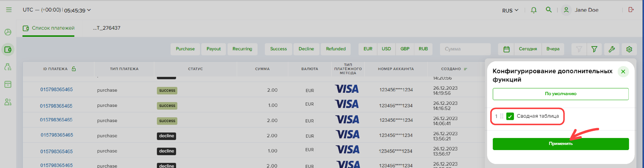Click the decline badge in the 13:56:17 row
Viewport: 644px width, 168px height.
(x=167, y=151)
